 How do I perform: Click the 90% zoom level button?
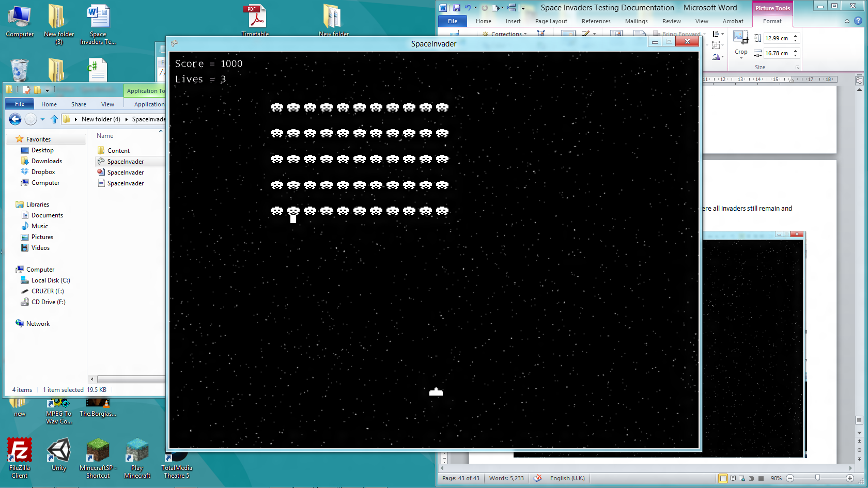pos(776,478)
